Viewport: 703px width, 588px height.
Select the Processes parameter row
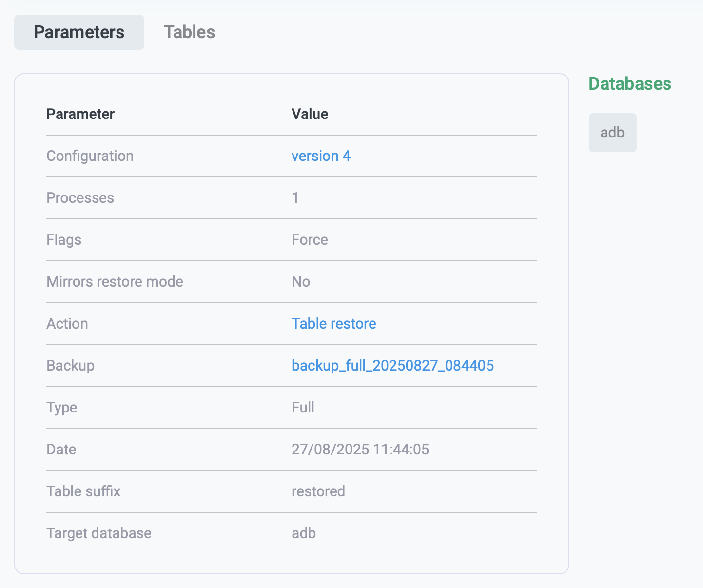click(x=80, y=198)
